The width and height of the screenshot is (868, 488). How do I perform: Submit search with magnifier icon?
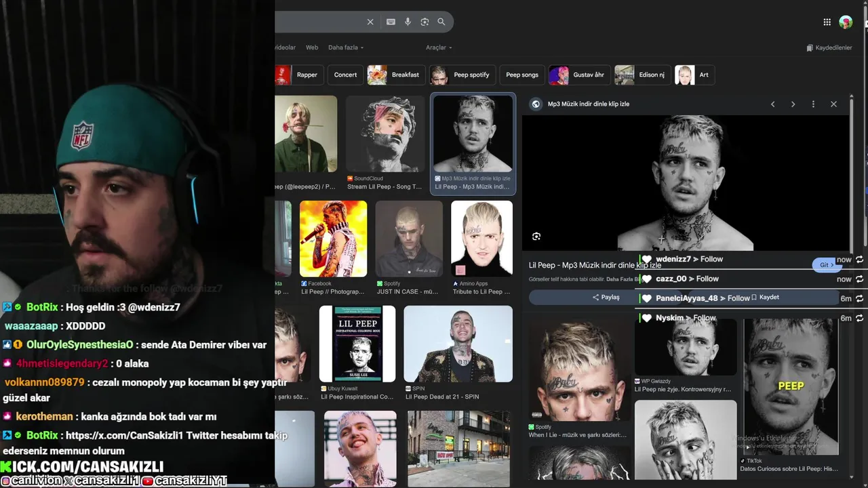point(441,22)
